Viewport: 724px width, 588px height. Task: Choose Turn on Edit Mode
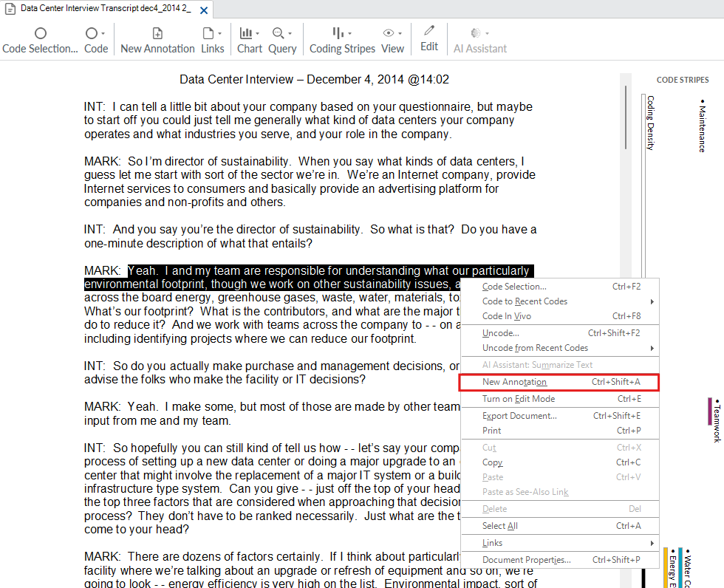click(x=560, y=399)
